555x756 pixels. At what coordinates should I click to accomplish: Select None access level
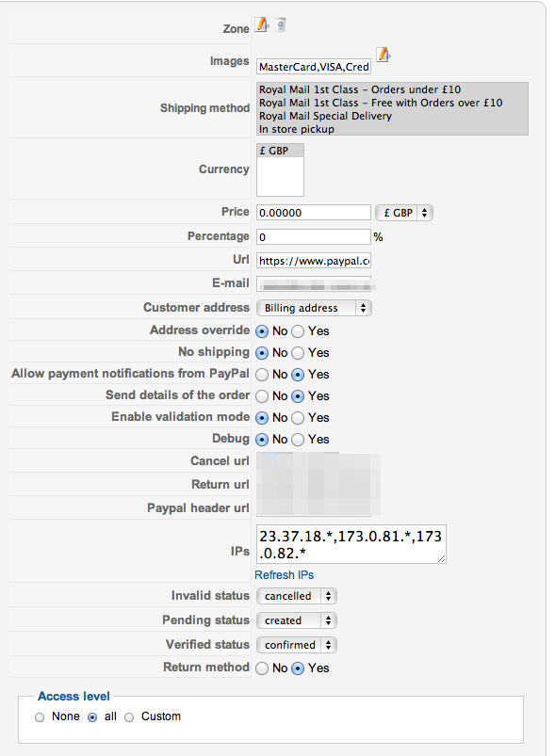pyautogui.click(x=40, y=717)
